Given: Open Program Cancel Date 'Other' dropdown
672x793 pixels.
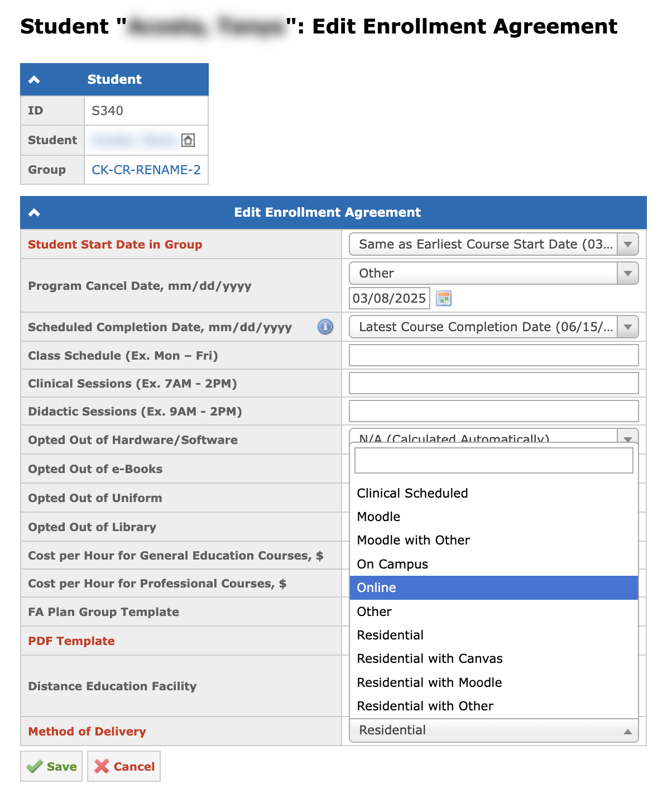Looking at the screenshot, I should [494, 273].
